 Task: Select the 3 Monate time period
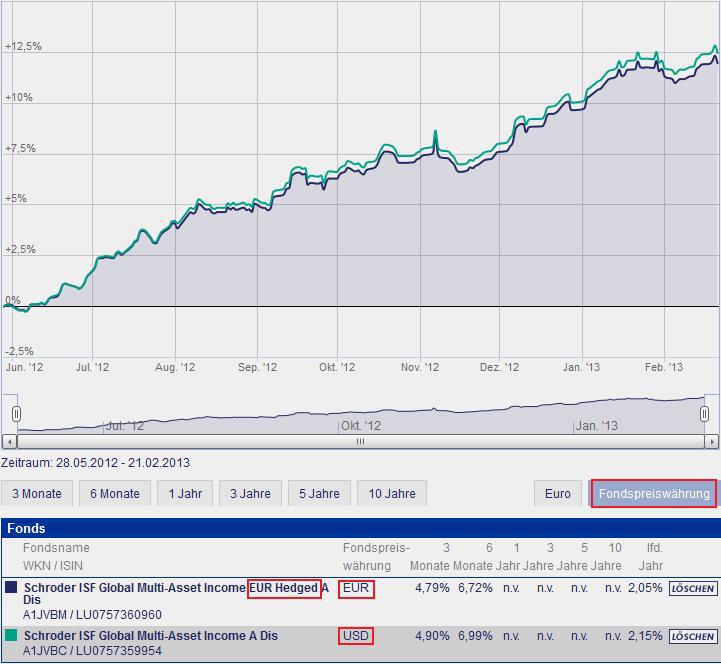click(x=37, y=494)
